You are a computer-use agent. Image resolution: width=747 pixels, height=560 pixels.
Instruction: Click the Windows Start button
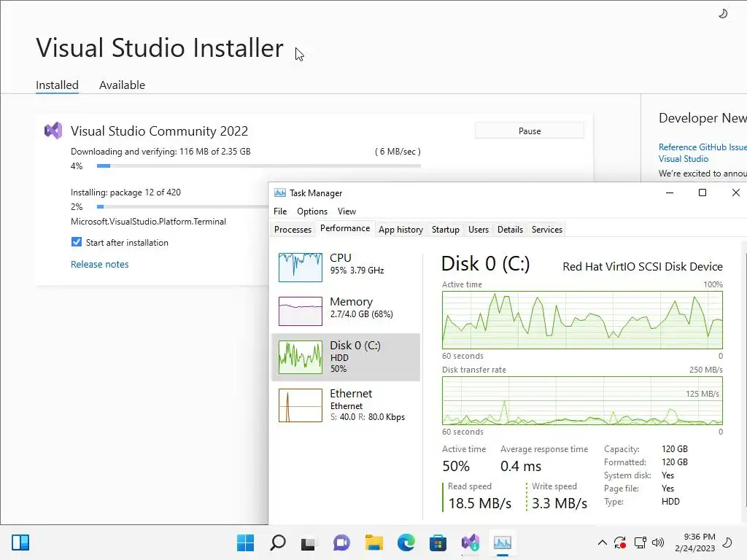coord(245,542)
